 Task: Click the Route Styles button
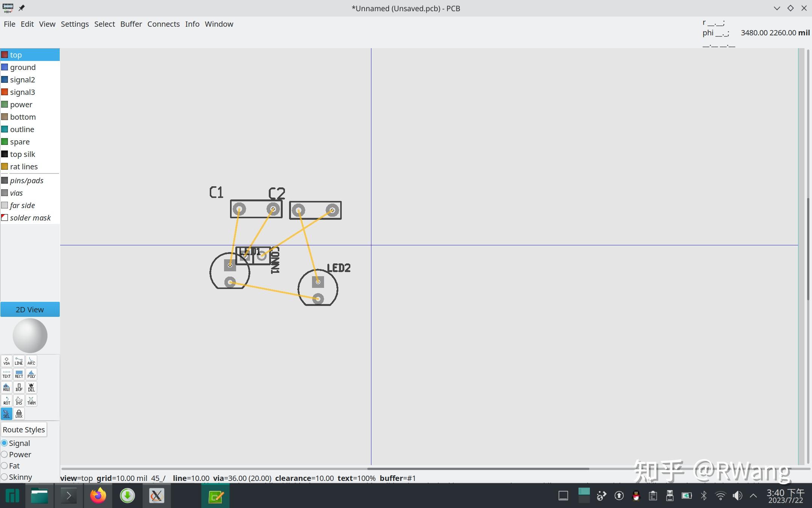24,430
